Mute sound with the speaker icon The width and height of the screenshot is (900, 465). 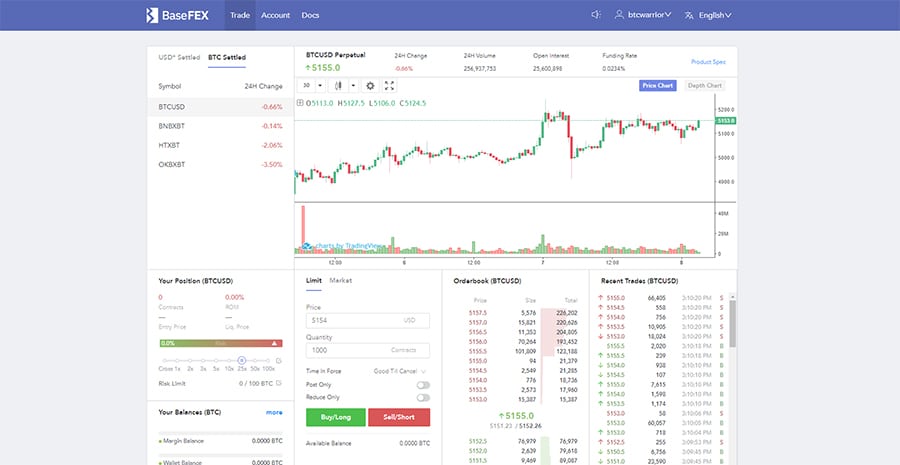[596, 15]
